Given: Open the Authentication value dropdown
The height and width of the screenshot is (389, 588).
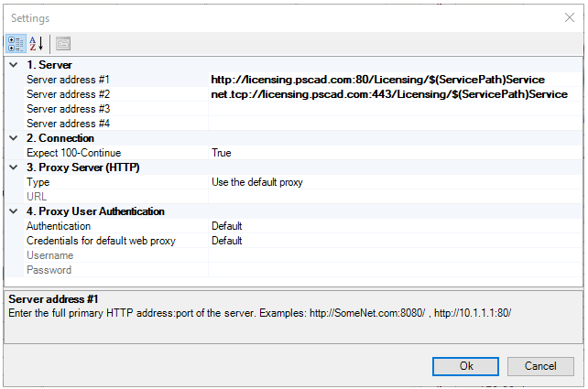Looking at the screenshot, I should [x=394, y=226].
